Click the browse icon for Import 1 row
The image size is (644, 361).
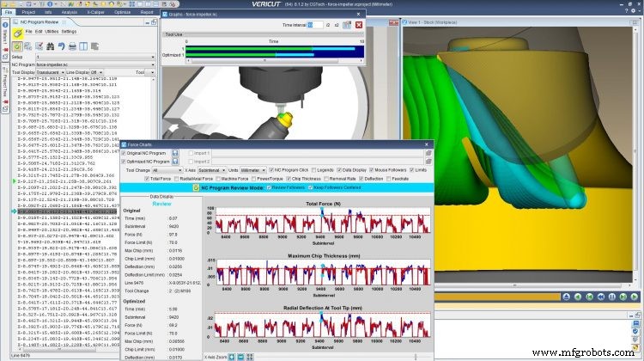click(x=428, y=153)
